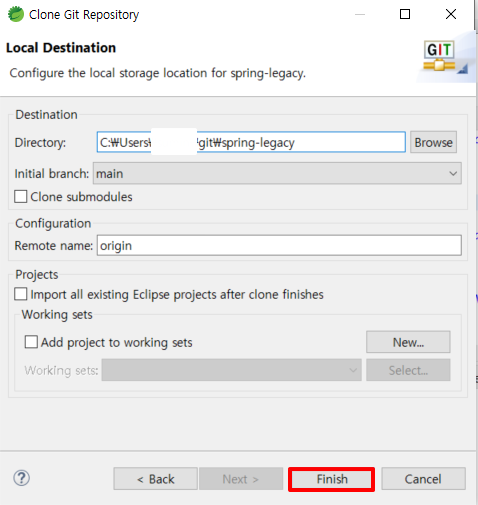Image resolution: width=478 pixels, height=505 pixels.
Task: Click the greyed-out Next button
Action: [x=241, y=479]
